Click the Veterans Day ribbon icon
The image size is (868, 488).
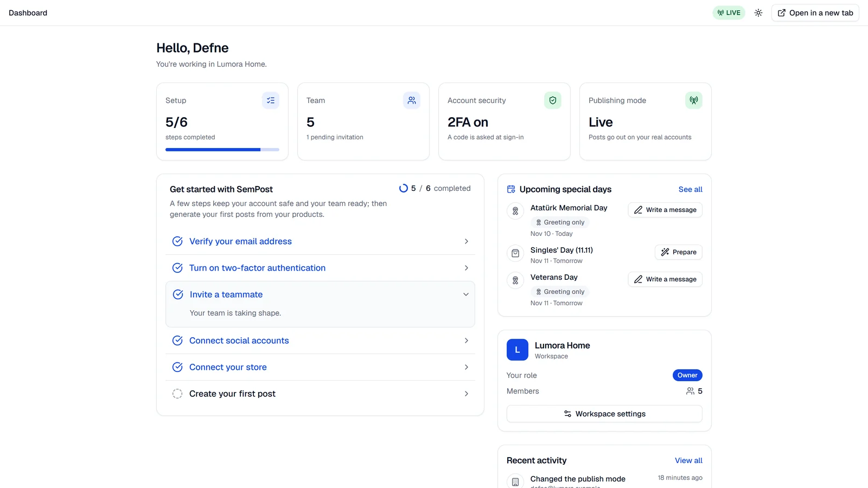tap(515, 280)
